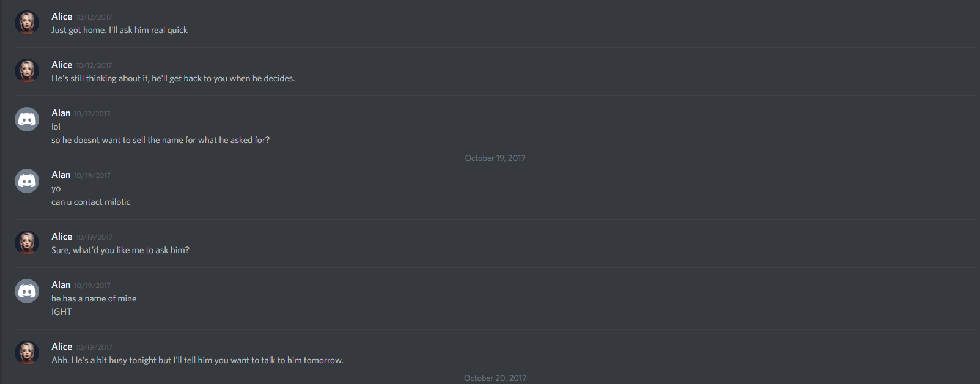Viewport: 980px width, 384px height.
Task: Open Alan's profile from the username above 'lol'
Action: tap(61, 113)
